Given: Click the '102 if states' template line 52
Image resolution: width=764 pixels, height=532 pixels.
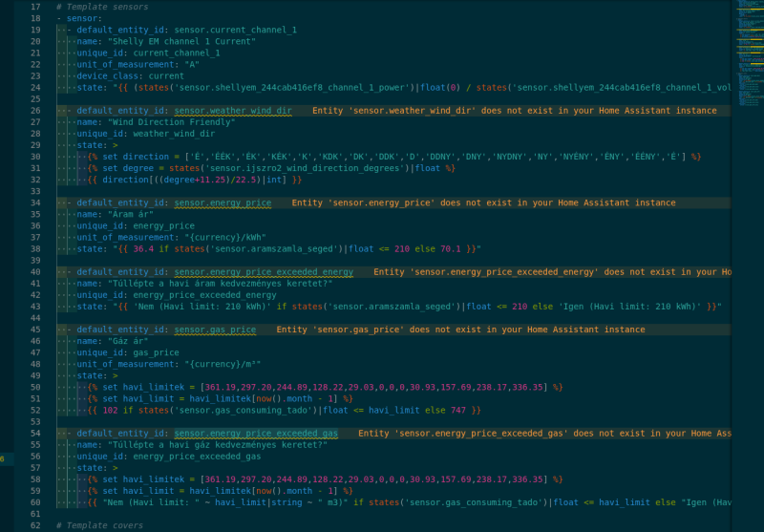Looking at the screenshot, I should [x=284, y=410].
